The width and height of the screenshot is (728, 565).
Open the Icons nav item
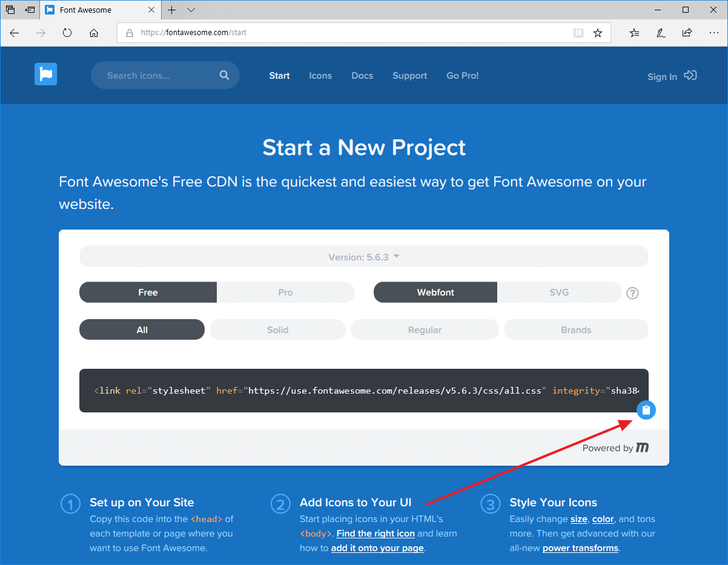coord(320,76)
